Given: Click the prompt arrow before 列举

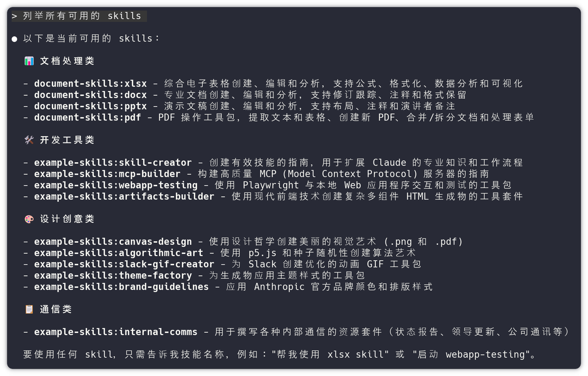Looking at the screenshot, I should [15, 16].
